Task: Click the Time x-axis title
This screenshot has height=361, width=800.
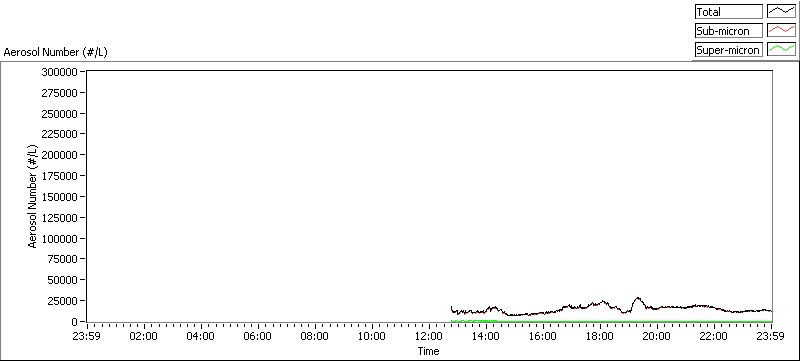Action: 429,351
